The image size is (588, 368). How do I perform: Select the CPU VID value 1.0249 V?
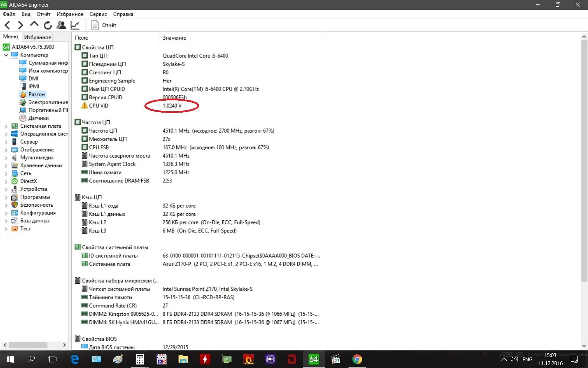point(172,106)
